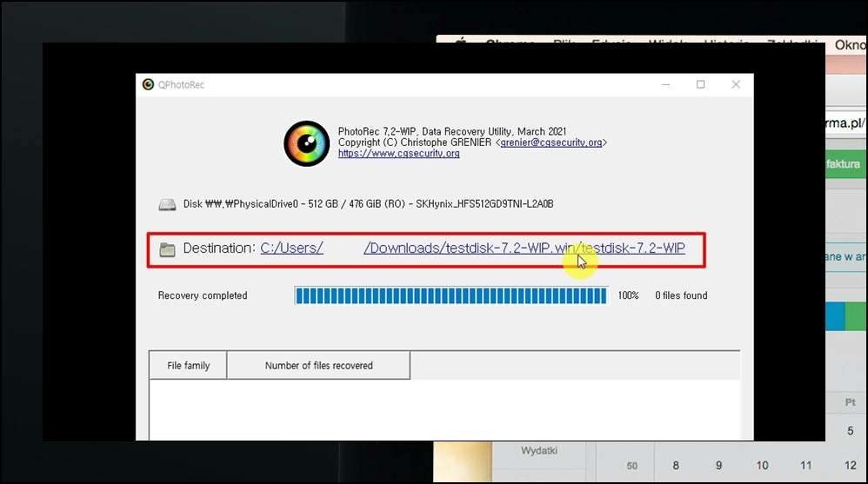
Task: Click cell 8 in background calendar row
Action: (676, 465)
